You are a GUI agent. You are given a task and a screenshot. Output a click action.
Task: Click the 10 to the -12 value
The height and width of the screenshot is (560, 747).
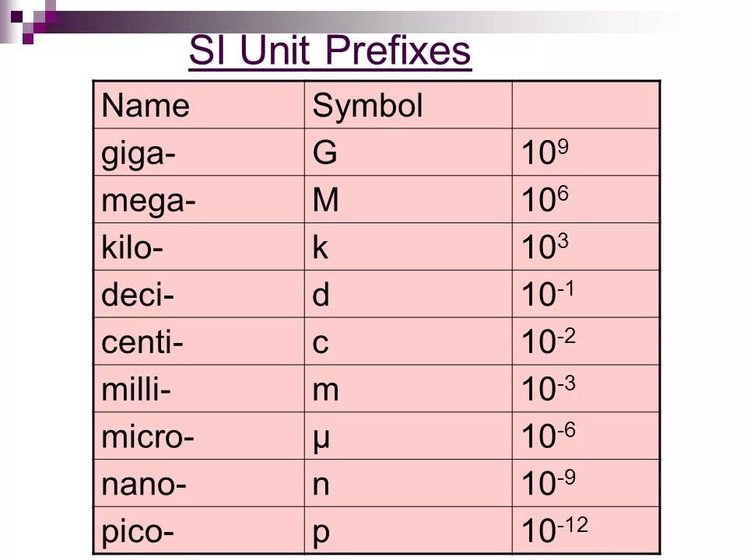pyautogui.click(x=555, y=530)
